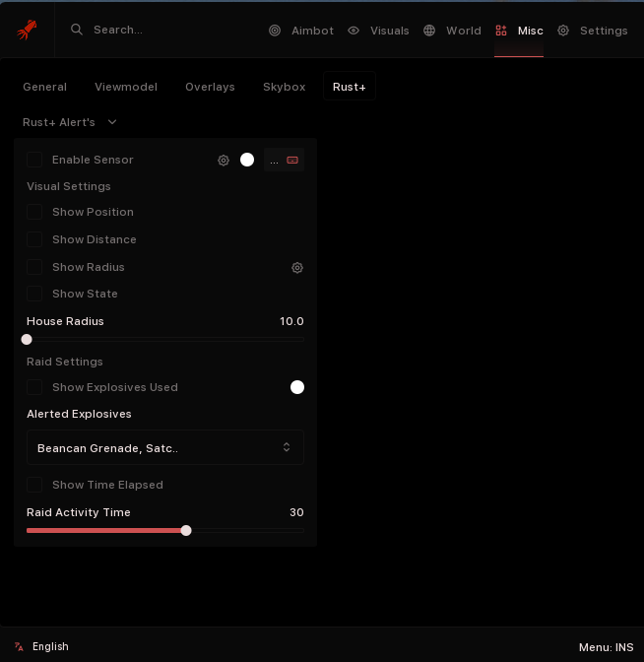The height and width of the screenshot is (662, 644).
Task: Toggle Enable Sensor checkbox
Action: (34, 160)
